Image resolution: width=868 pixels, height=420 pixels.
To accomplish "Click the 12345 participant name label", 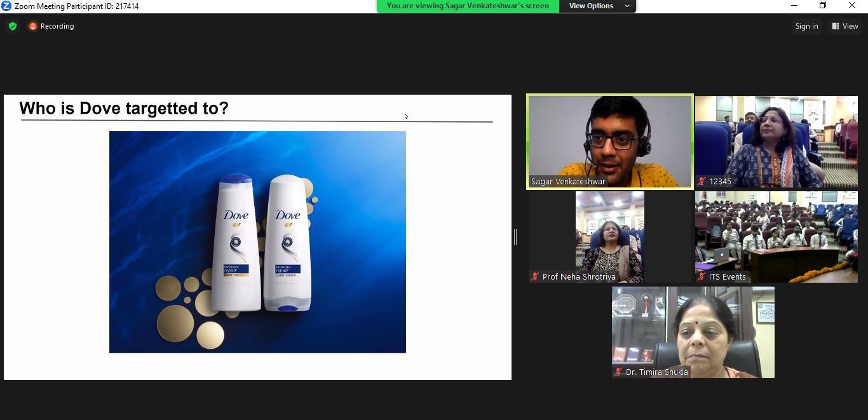I will 720,182.
